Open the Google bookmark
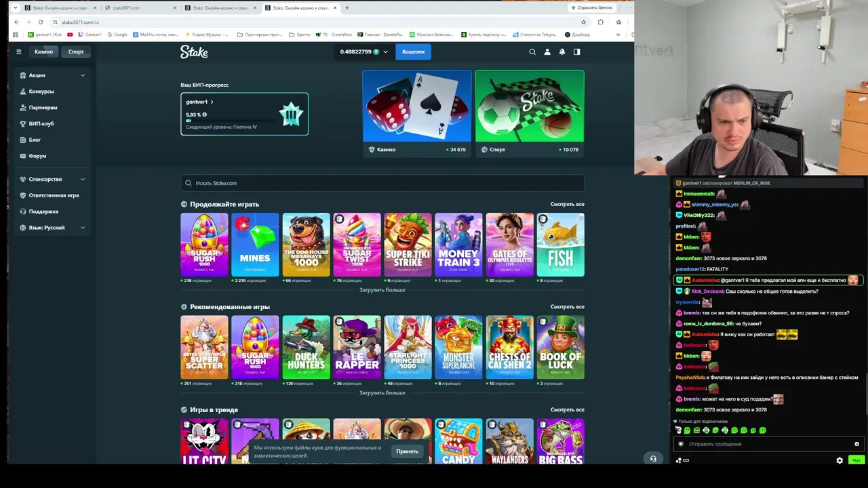Screen dimensions: 868x488 [117, 35]
